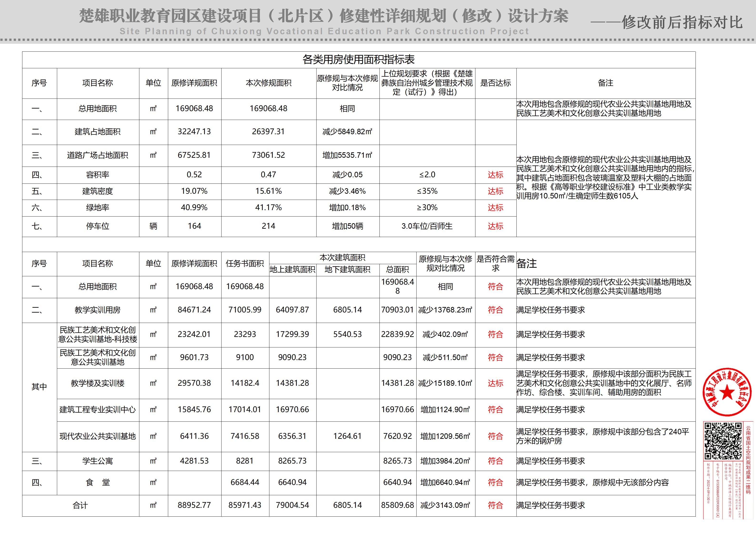The image size is (756, 534).
Task: Click the '≤35%' building density requirement cell
Action: (x=427, y=191)
